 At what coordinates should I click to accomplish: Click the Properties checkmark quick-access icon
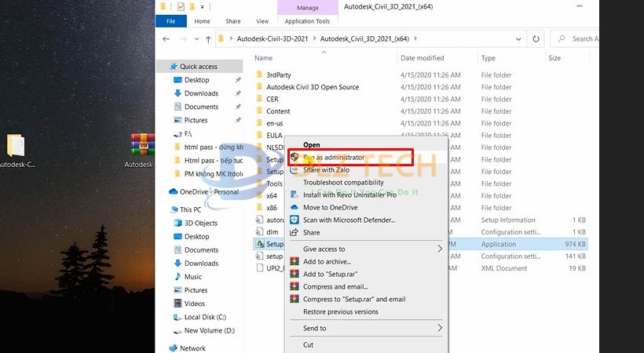181,6
